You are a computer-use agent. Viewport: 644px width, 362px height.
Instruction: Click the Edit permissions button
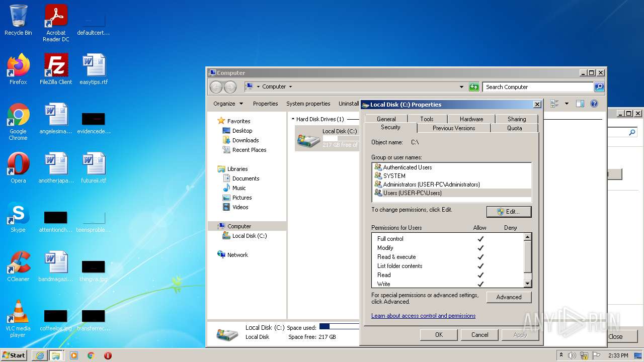pyautogui.click(x=509, y=212)
